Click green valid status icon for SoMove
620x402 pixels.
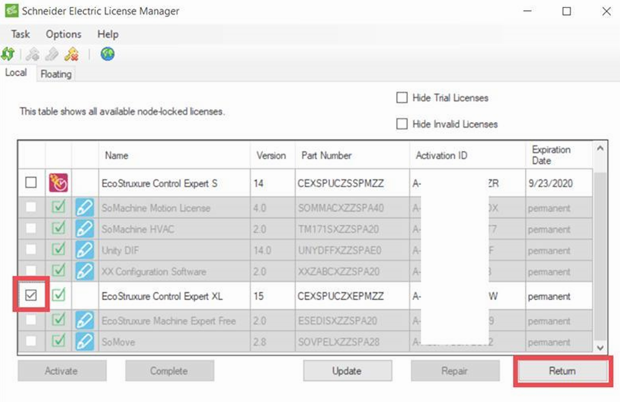(x=59, y=341)
